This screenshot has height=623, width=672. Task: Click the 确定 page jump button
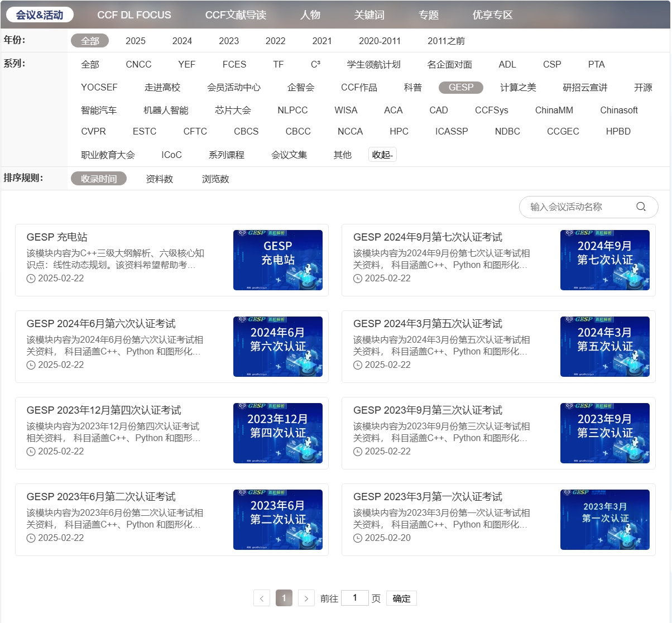[401, 598]
